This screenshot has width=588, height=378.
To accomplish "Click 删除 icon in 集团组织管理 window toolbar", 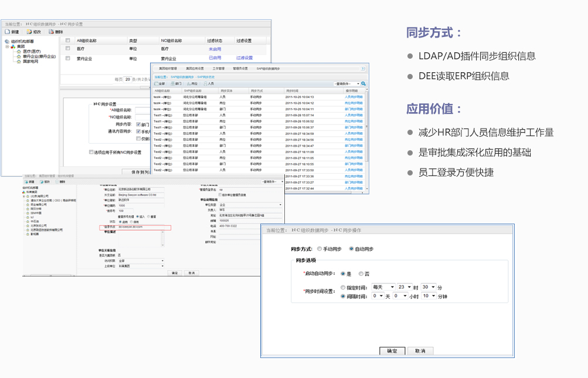I will tap(58, 182).
